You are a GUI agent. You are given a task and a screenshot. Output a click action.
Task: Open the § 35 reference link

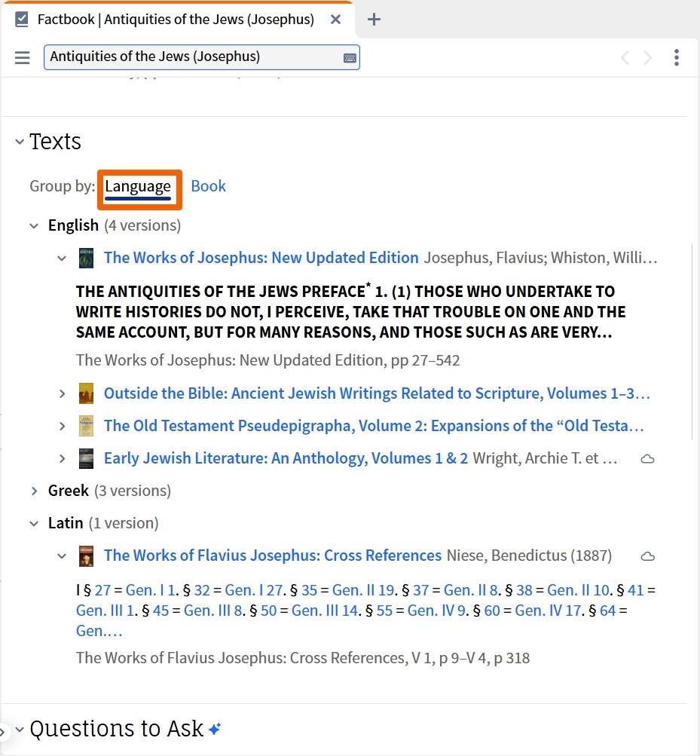(x=309, y=590)
